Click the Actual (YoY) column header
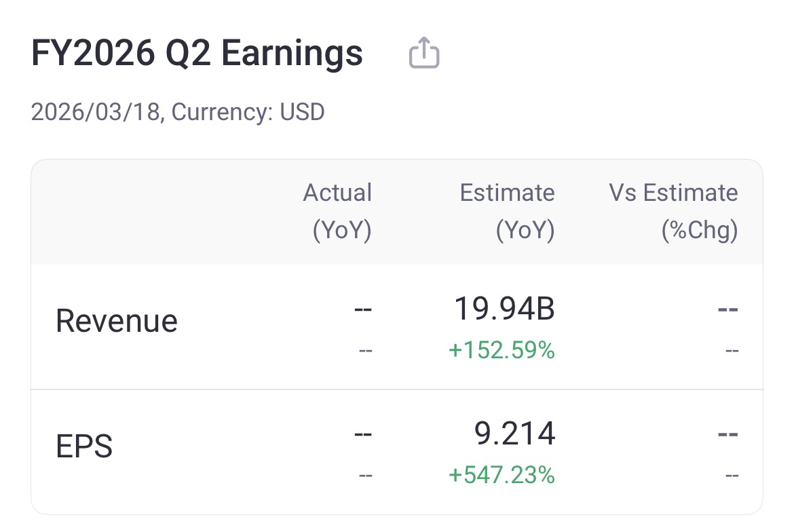The width and height of the screenshot is (794, 532). [x=338, y=212]
